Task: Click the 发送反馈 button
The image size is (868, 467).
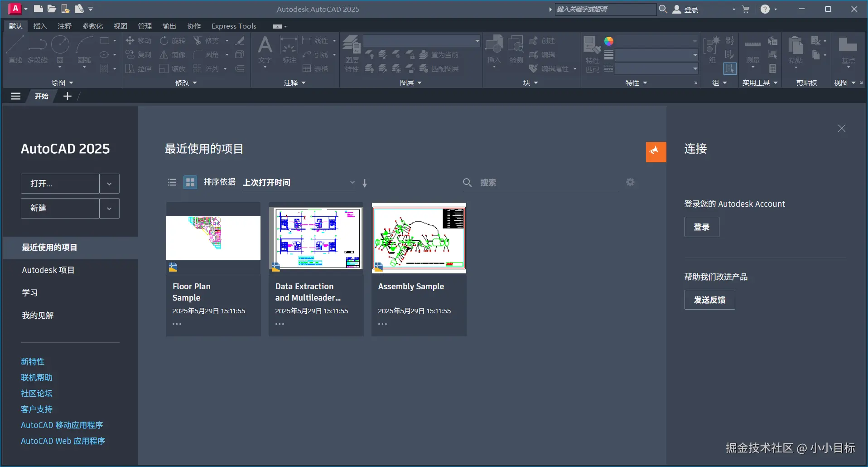Action: click(x=710, y=300)
